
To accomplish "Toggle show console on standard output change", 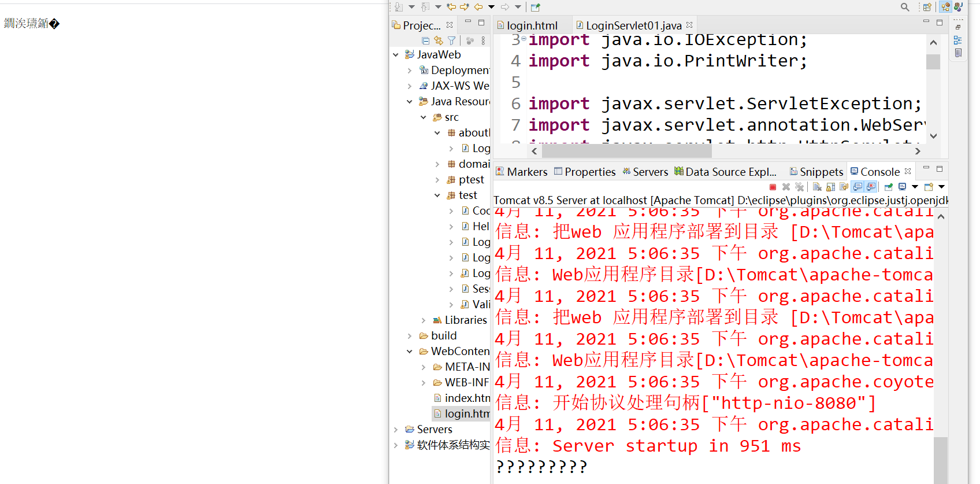I will click(857, 187).
